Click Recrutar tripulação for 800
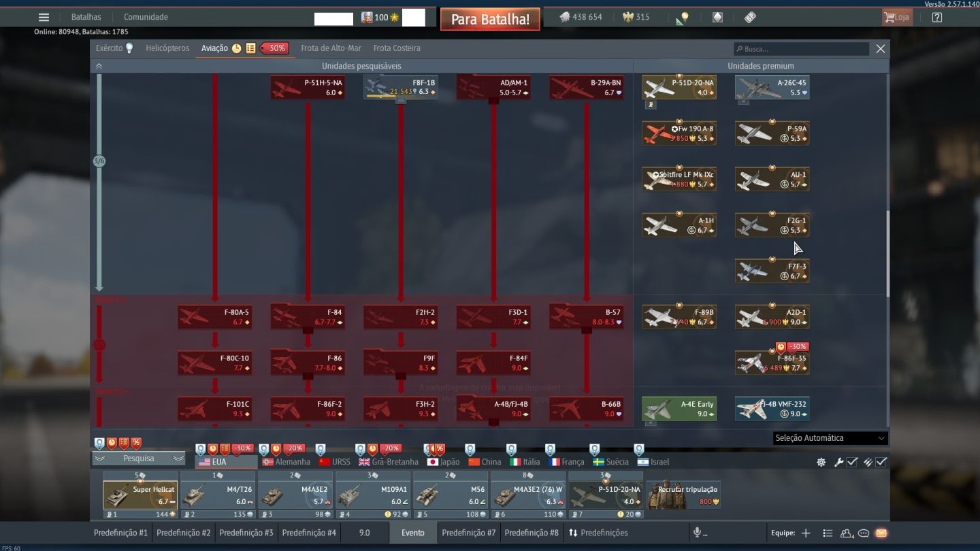This screenshot has height=551, width=980. [x=684, y=495]
